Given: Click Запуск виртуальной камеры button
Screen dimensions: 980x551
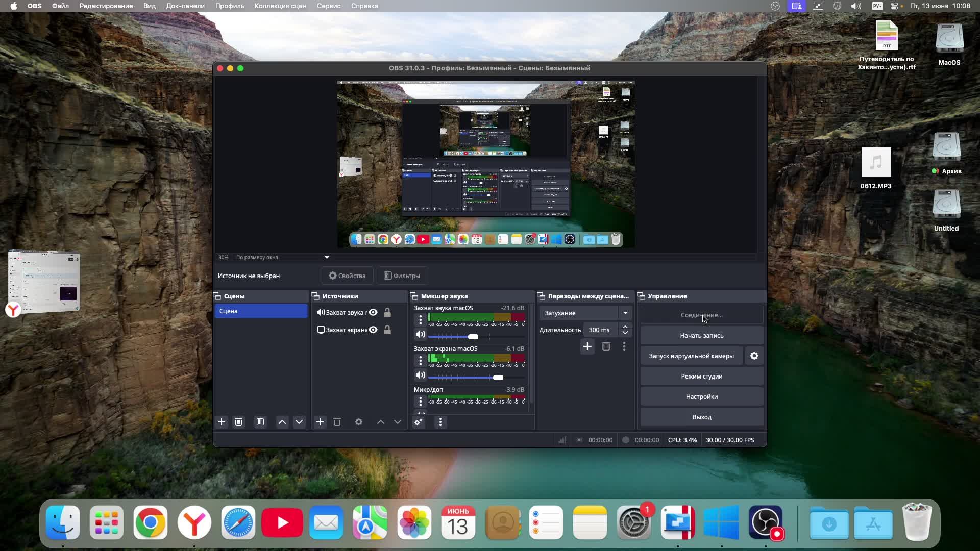Looking at the screenshot, I should (x=692, y=356).
